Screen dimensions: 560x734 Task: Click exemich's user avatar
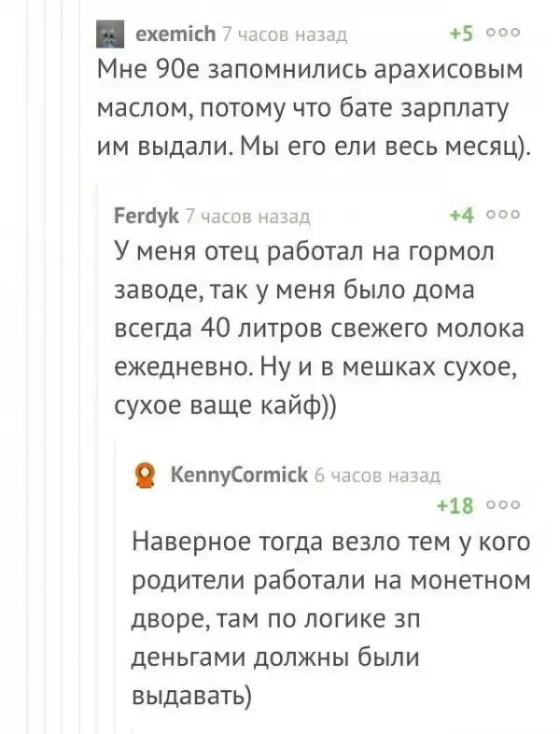tap(111, 35)
